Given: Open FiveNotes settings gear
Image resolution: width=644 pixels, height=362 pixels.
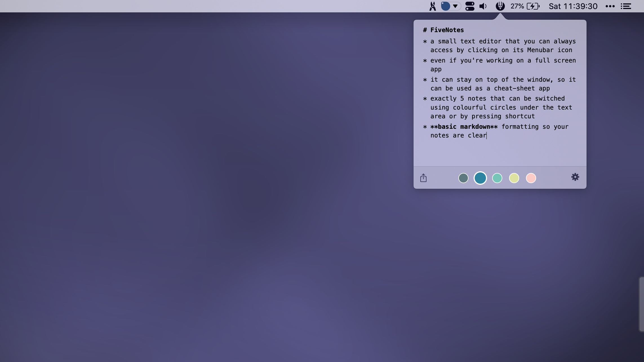Looking at the screenshot, I should pos(575,177).
